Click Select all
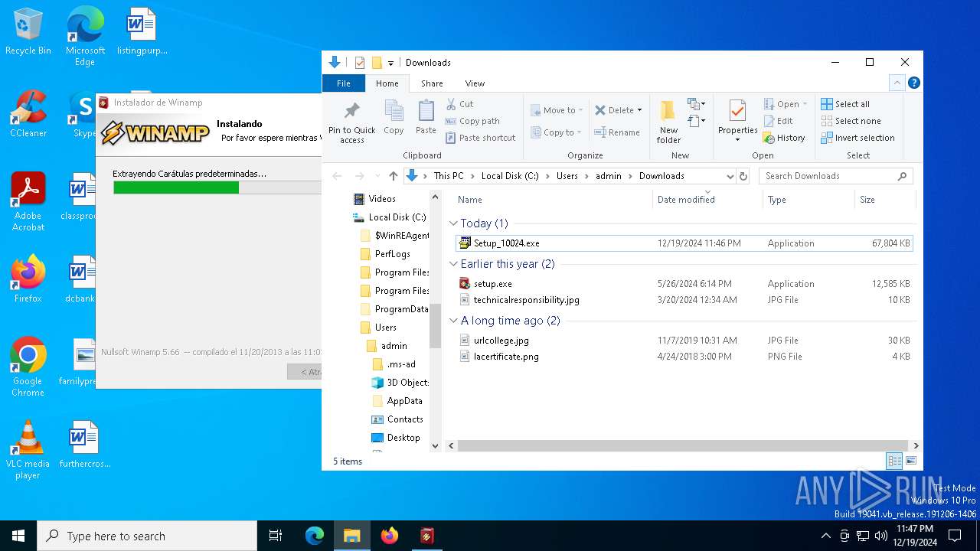Viewport: 980px width, 551px height. pos(845,104)
